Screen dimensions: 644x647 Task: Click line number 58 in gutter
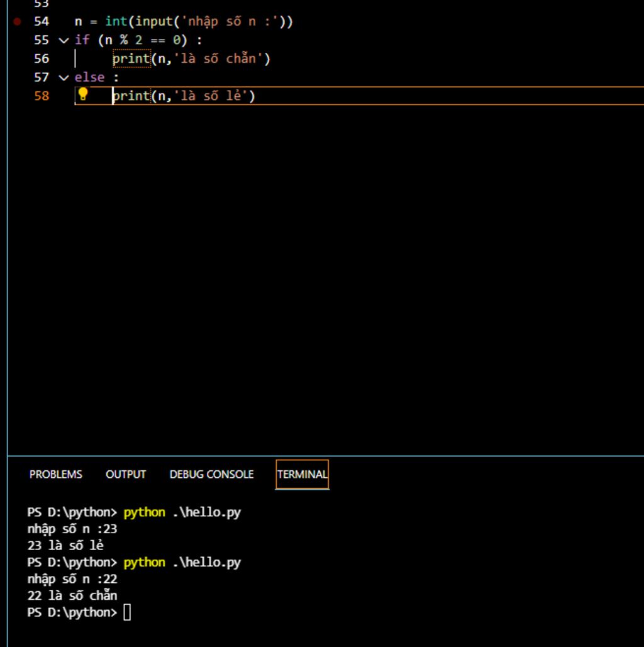pos(42,96)
